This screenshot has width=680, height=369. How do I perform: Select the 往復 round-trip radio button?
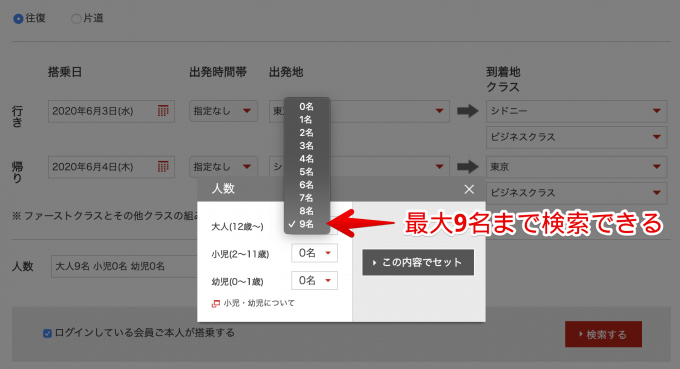click(18, 19)
